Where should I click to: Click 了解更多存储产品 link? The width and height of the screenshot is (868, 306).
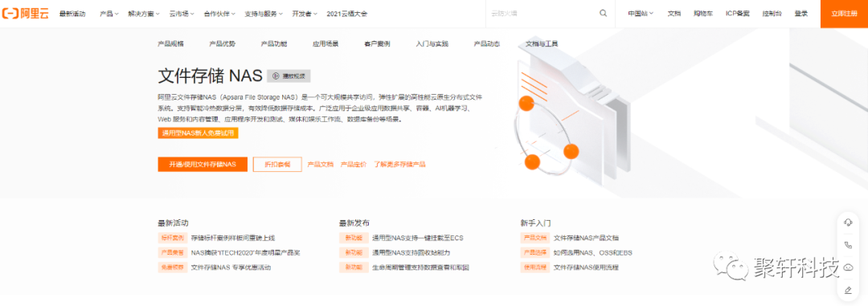pos(399,165)
